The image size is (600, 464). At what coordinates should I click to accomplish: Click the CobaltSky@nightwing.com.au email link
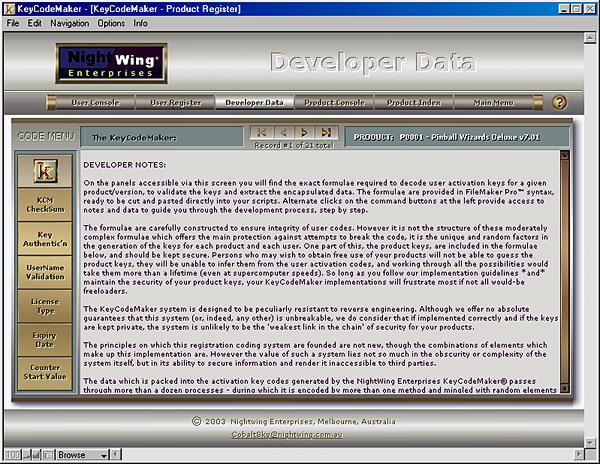[x=287, y=435]
